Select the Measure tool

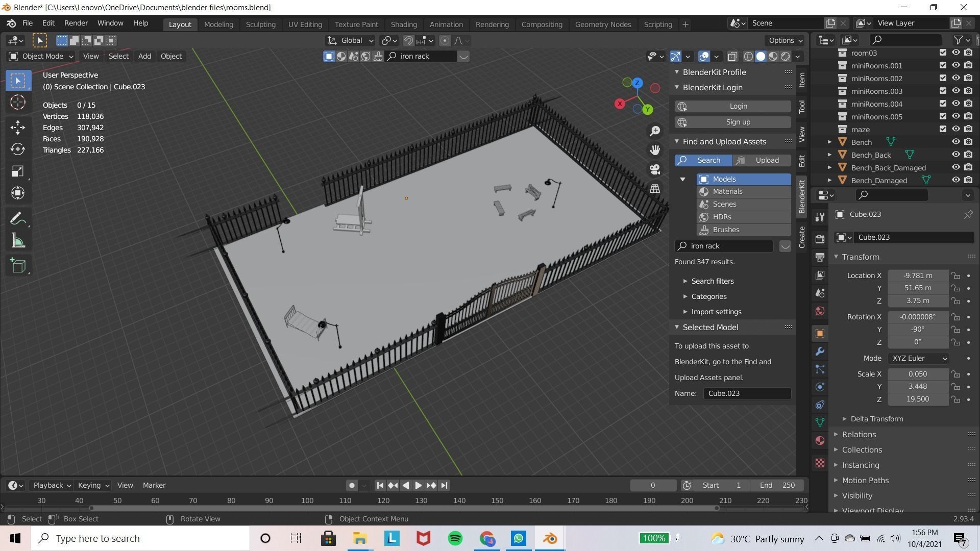coord(18,241)
